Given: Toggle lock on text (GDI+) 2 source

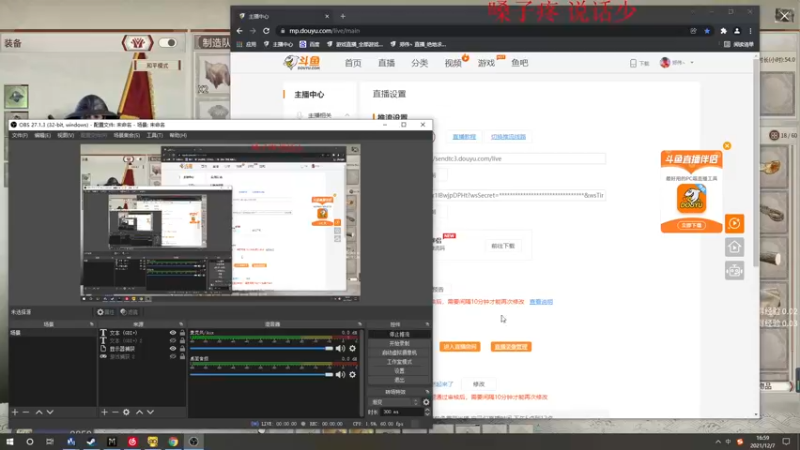Looking at the screenshot, I should click(182, 341).
